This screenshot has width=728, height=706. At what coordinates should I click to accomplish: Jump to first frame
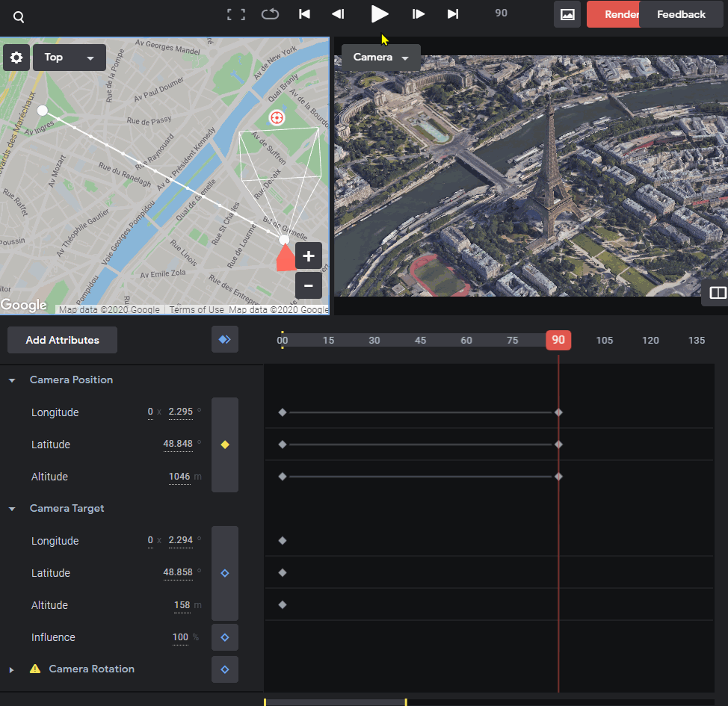click(x=304, y=14)
